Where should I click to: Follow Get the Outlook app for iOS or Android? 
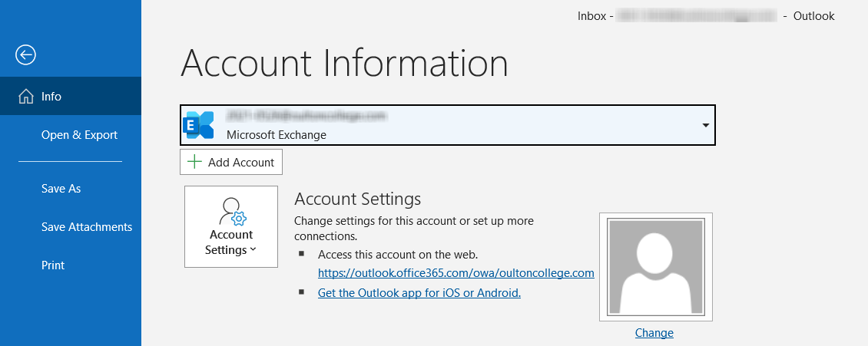pyautogui.click(x=419, y=293)
